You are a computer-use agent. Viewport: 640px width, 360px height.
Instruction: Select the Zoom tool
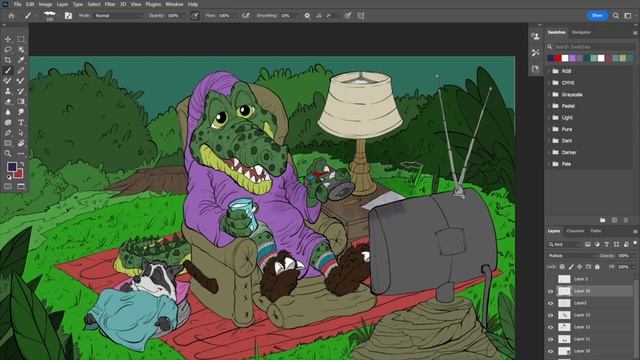pos(8,154)
